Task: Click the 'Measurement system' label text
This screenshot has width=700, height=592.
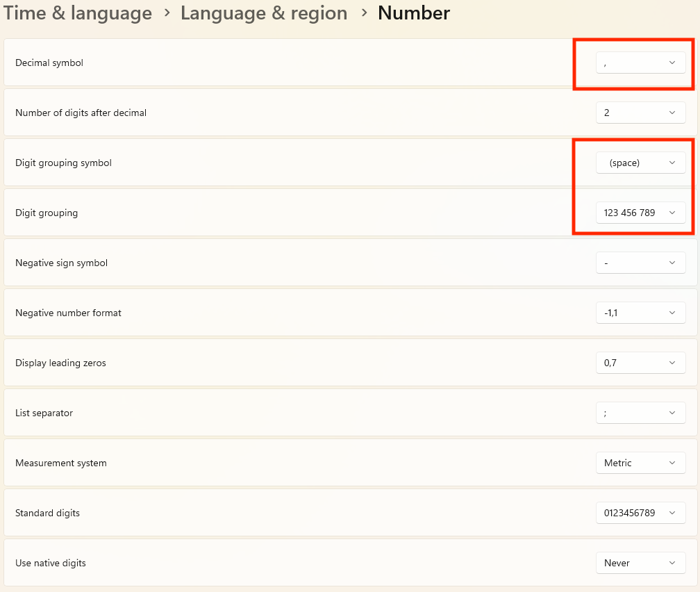Action: [61, 463]
